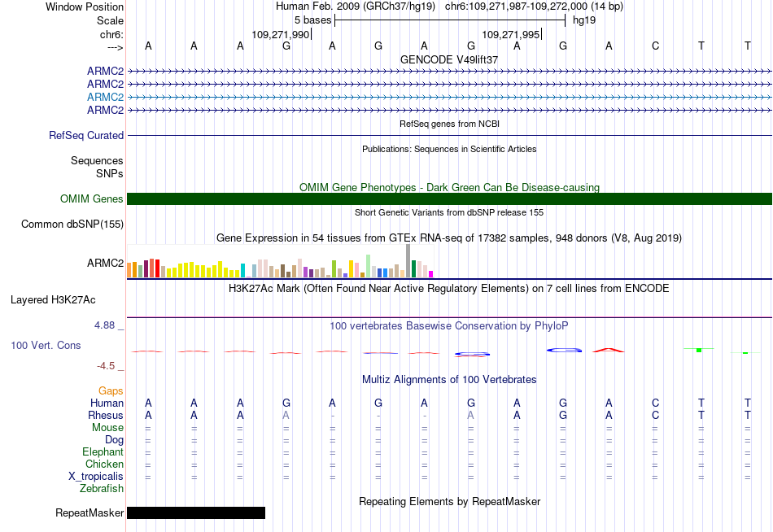Image resolution: width=773 pixels, height=532 pixels.
Task: Click the base C in the top sequence row
Action: point(655,46)
